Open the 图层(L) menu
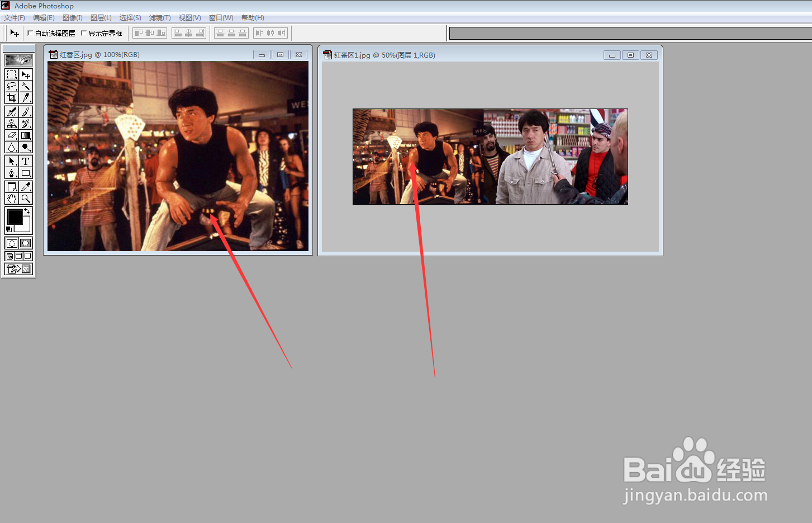This screenshot has height=523, width=812. pyautogui.click(x=101, y=18)
